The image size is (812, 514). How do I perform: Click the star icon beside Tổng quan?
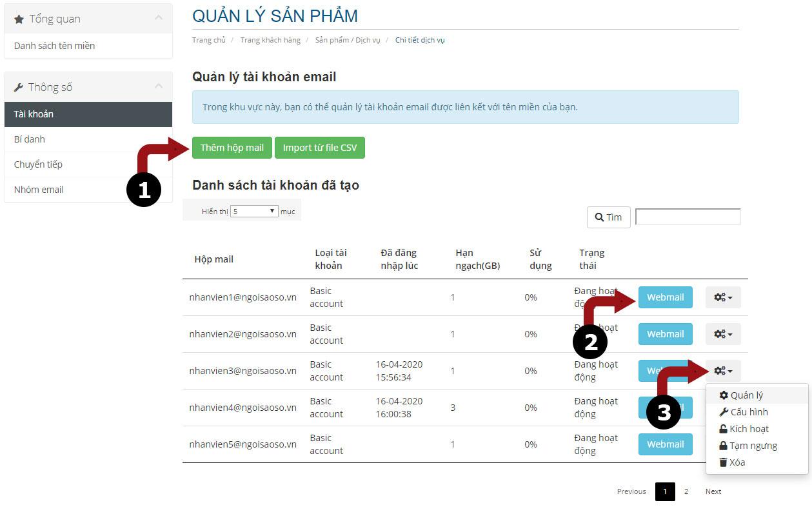tap(17, 19)
